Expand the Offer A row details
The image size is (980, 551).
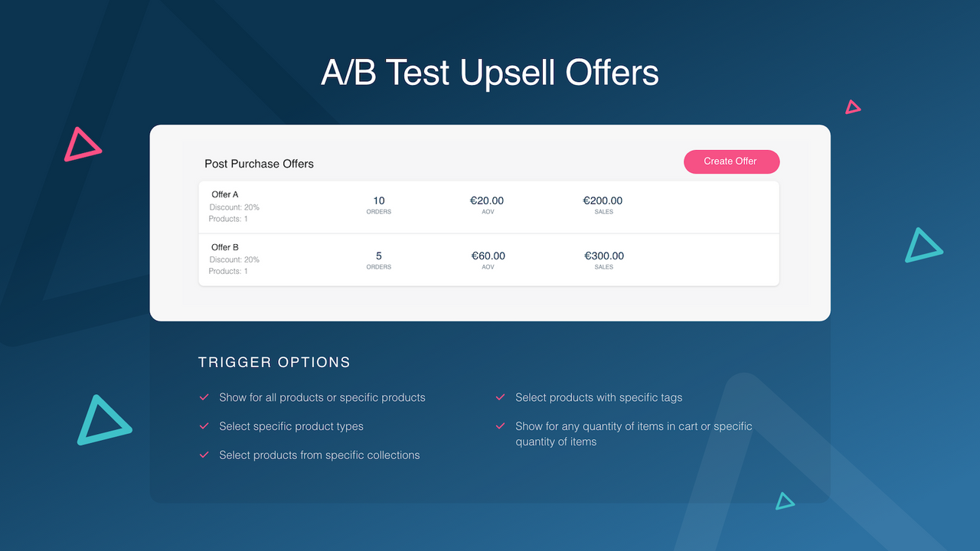pos(488,206)
